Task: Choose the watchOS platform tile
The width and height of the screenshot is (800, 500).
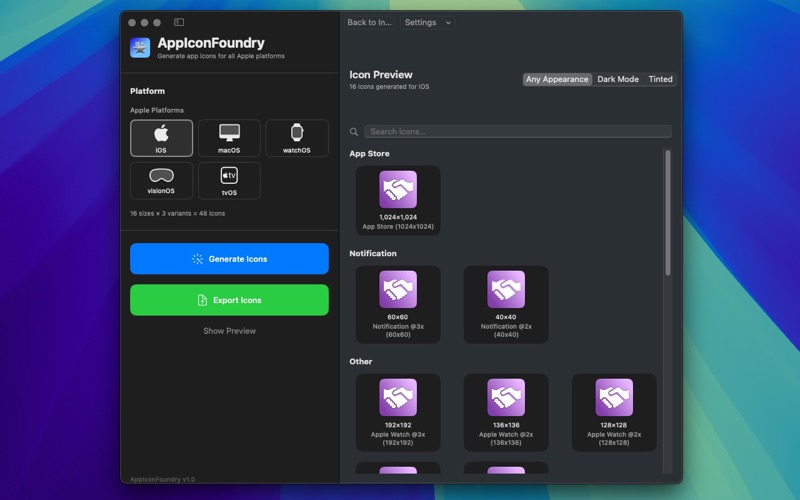Action: 297,138
